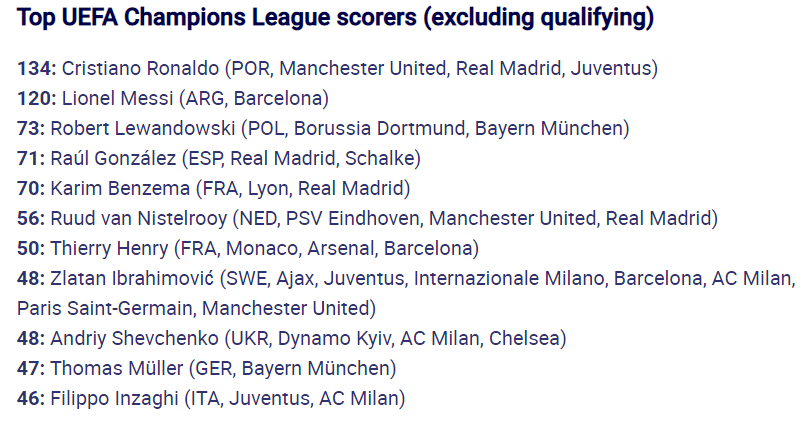Click the 134 goals number
The image size is (809, 422).
tap(37, 69)
